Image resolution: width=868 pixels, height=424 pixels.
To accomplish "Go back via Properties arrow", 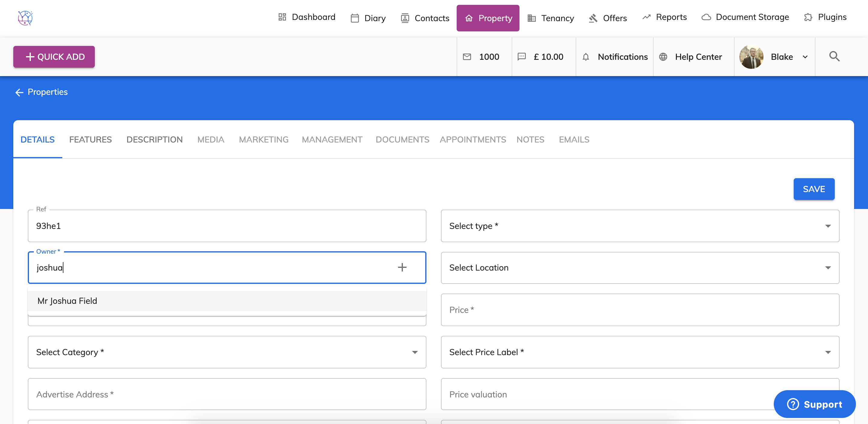I will 19,92.
